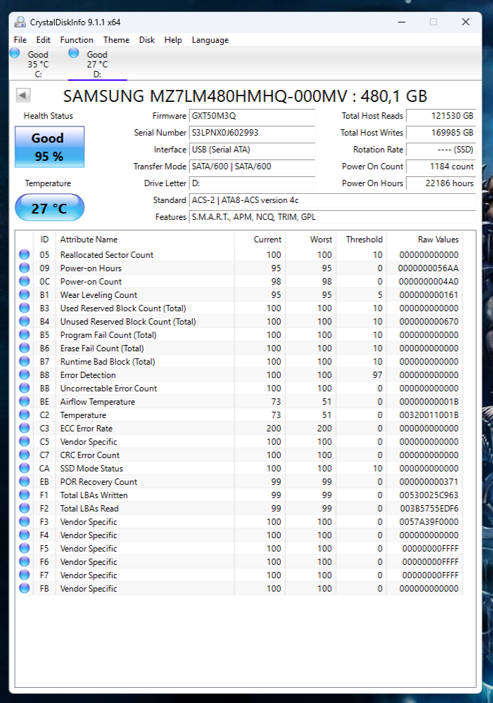The height and width of the screenshot is (703, 493).
Task: Select raw value 003B5755EDF6
Action: pos(429,508)
